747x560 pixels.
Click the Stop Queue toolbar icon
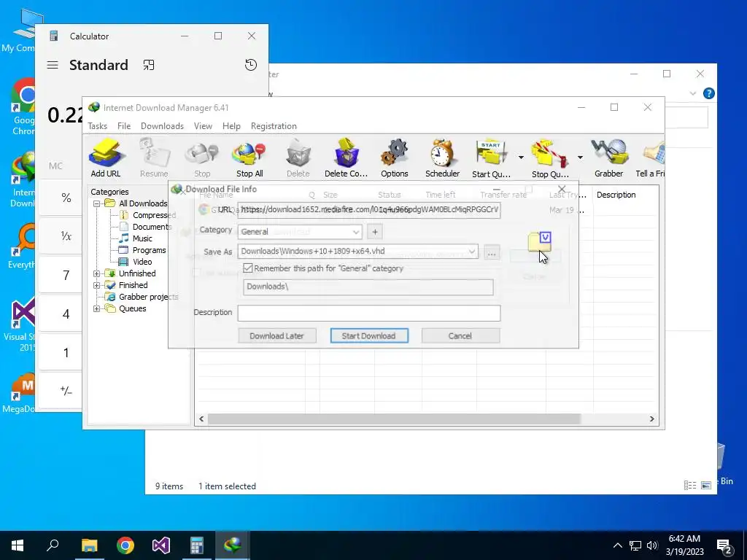(550, 157)
